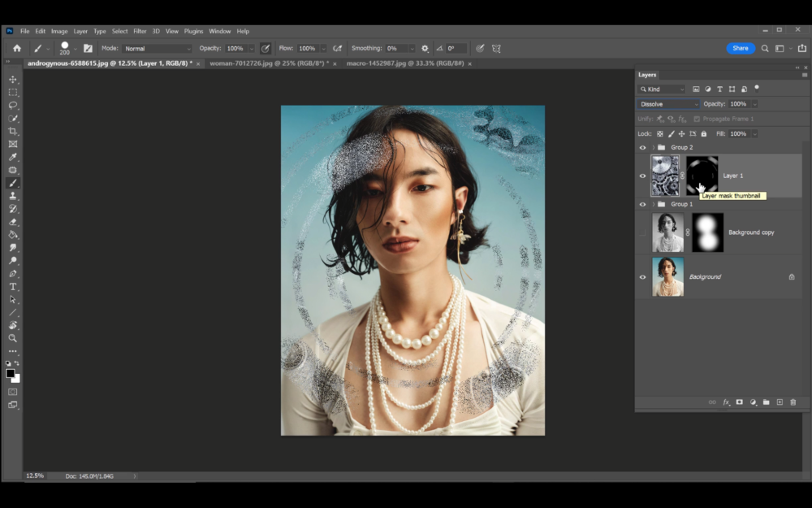
Task: Open the Add layer style fx menu
Action: (x=726, y=402)
